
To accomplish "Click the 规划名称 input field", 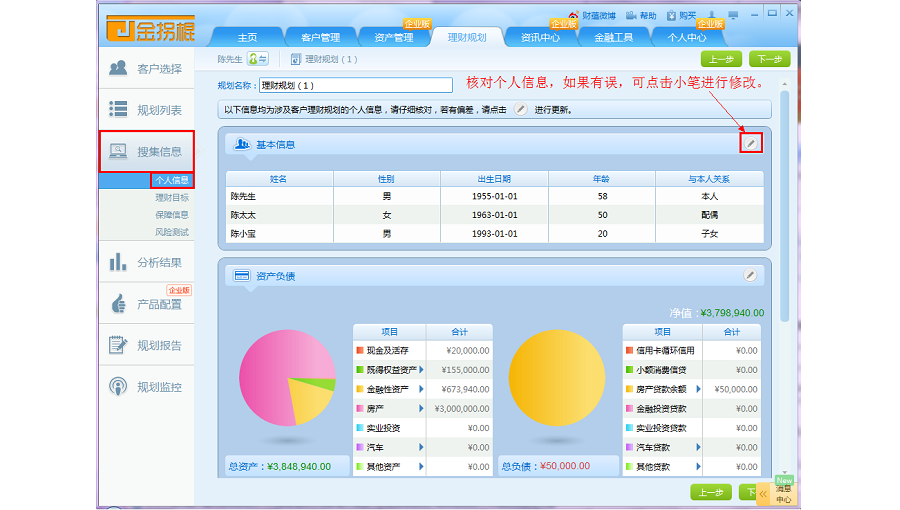I will (341, 86).
